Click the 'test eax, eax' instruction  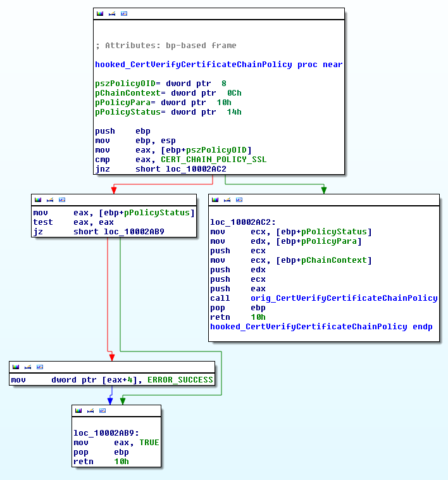pos(73,222)
